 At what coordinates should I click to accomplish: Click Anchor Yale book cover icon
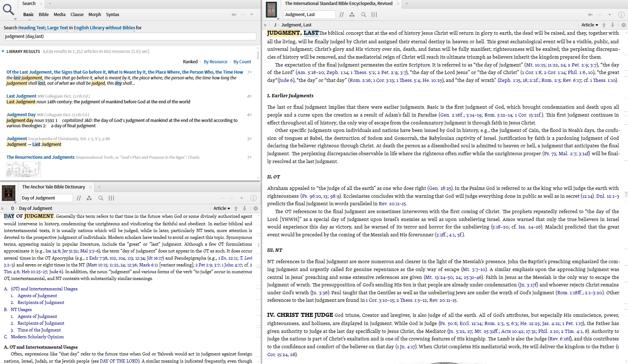(x=9, y=193)
